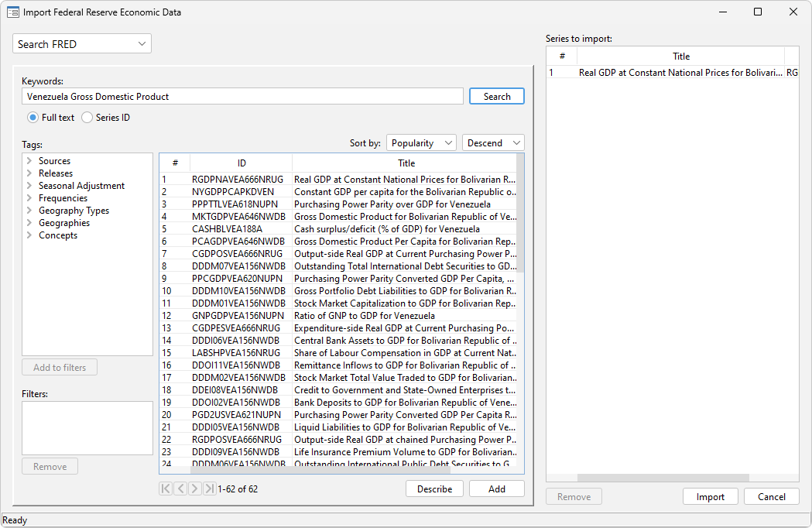
Task: Select row DDDI05VEA156NWDB
Action: [x=338, y=427]
